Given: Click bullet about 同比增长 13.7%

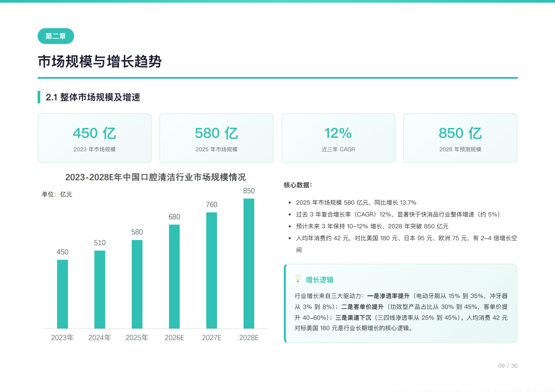Looking at the screenshot, I should point(356,203).
